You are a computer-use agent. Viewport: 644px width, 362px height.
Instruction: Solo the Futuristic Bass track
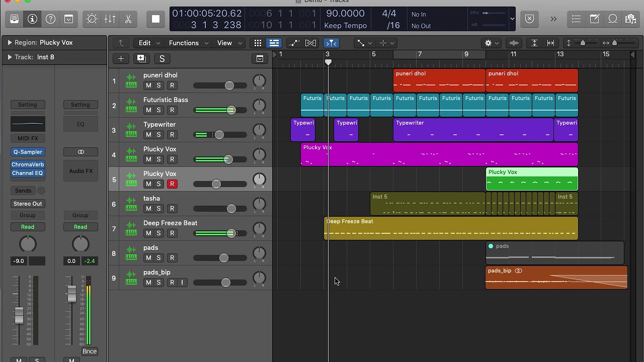point(158,110)
